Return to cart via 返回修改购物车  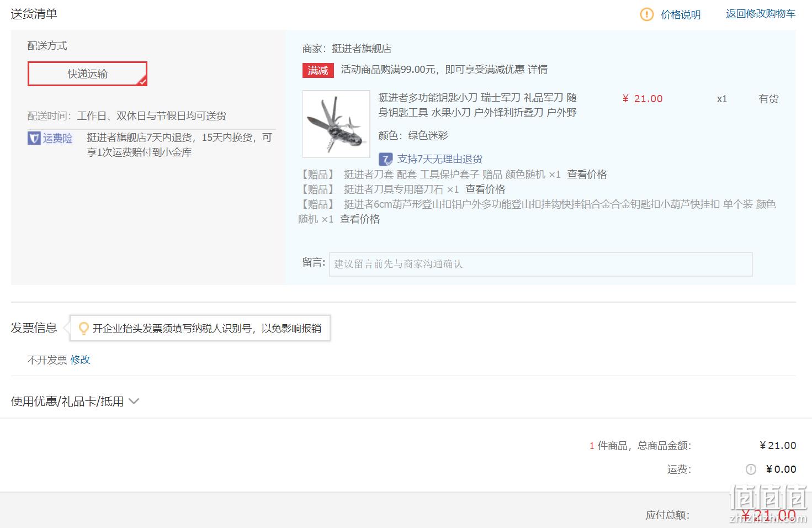pyautogui.click(x=761, y=14)
